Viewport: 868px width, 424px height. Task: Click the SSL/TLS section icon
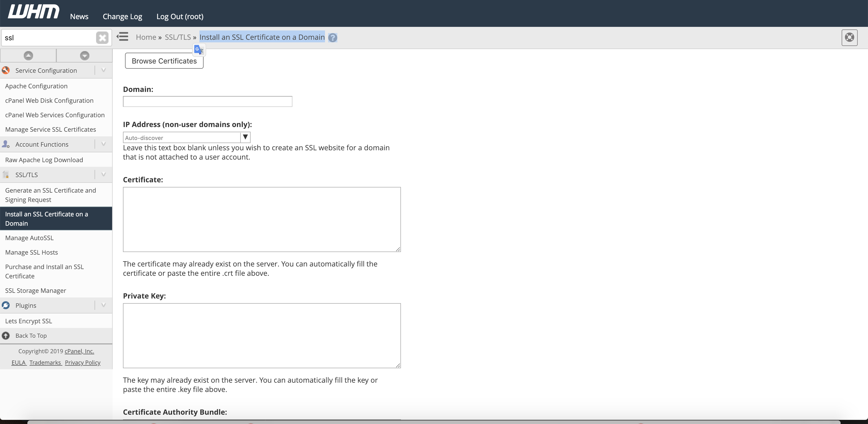6,175
